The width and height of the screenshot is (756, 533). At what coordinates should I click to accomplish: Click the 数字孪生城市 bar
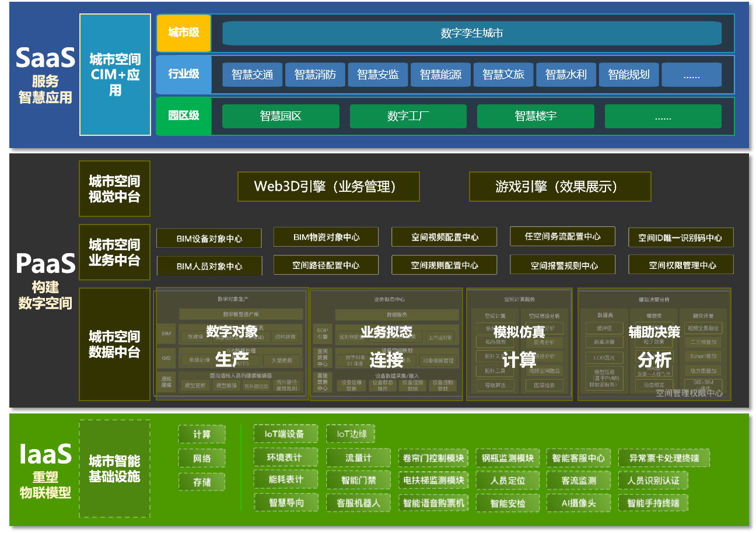pyautogui.click(x=471, y=33)
